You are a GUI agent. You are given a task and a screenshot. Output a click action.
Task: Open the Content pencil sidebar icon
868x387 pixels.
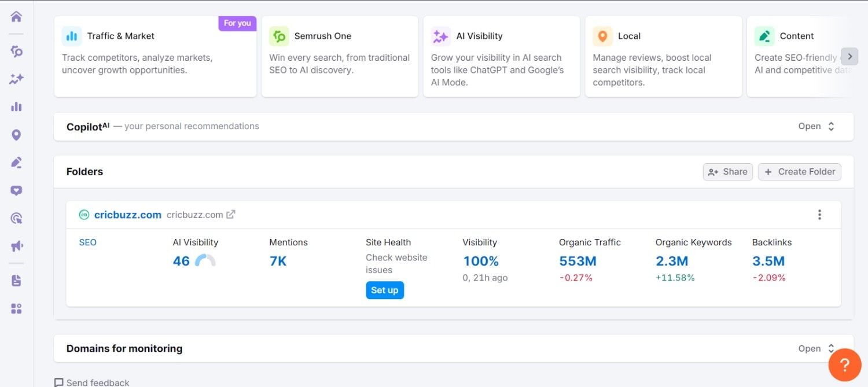tap(16, 163)
